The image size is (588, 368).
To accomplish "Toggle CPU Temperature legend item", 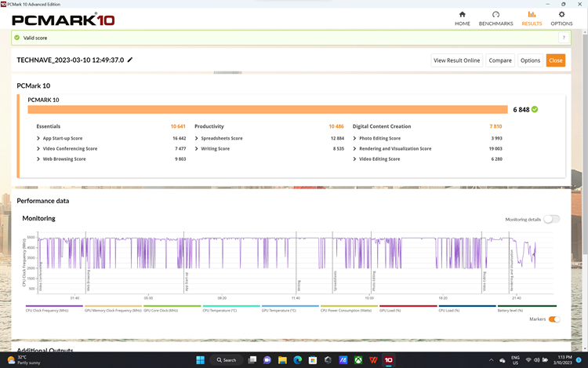I will (231, 308).
